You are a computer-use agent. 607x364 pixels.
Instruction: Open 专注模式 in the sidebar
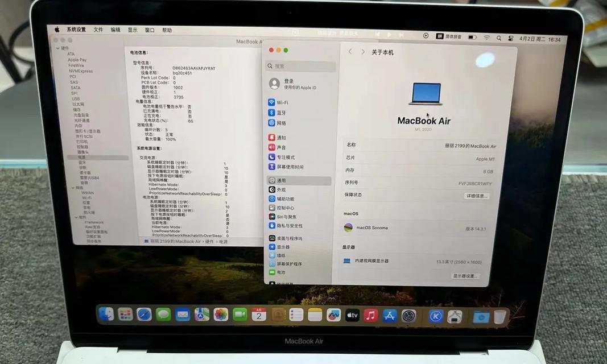[299, 157]
